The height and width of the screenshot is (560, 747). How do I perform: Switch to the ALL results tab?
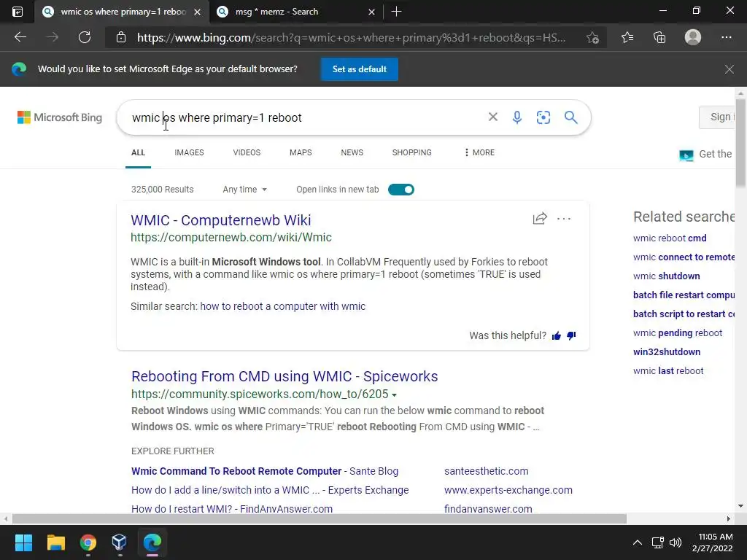tap(138, 152)
